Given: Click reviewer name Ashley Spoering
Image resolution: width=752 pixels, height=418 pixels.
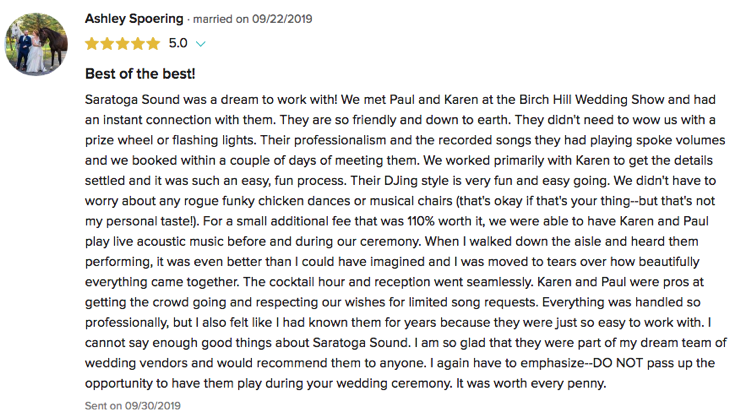Looking at the screenshot, I should click(x=134, y=19).
